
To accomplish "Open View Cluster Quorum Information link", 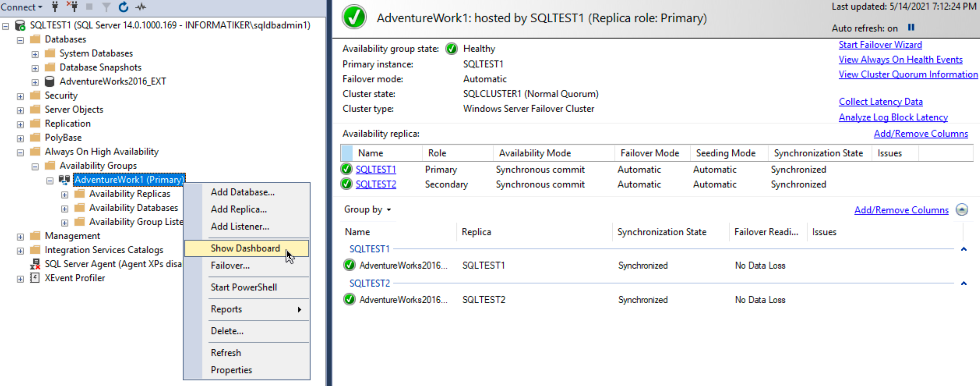I will 908,74.
